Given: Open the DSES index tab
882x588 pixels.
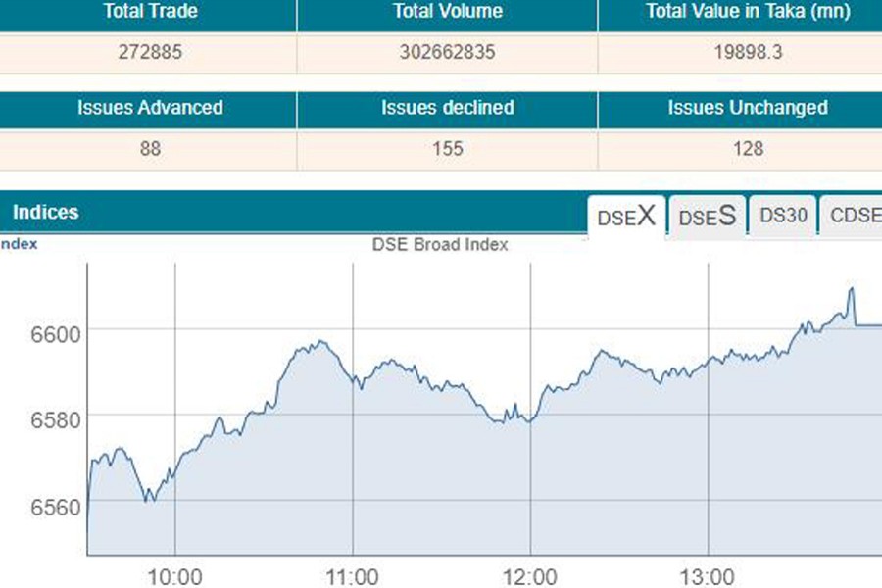Looking at the screenshot, I should 707,217.
